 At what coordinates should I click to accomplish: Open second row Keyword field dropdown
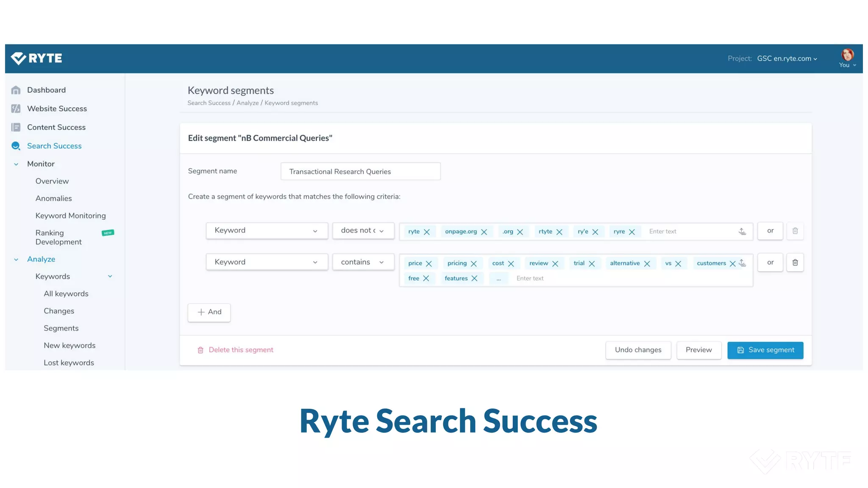pyautogui.click(x=267, y=262)
